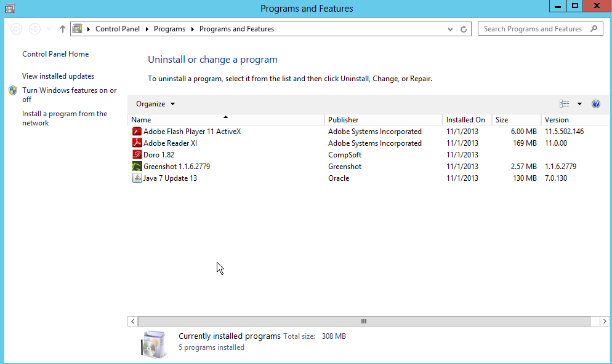Click the forward navigation arrow
Image resolution: width=612 pixels, height=364 pixels.
[x=34, y=29]
